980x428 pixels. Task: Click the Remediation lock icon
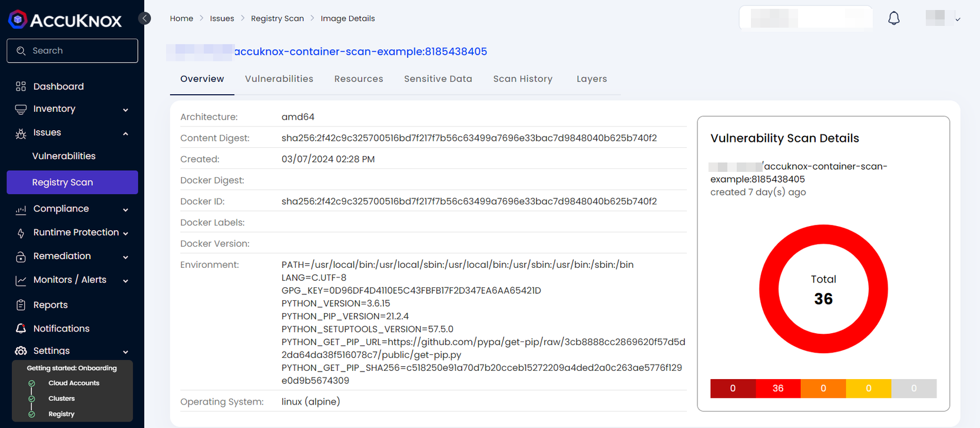click(21, 257)
